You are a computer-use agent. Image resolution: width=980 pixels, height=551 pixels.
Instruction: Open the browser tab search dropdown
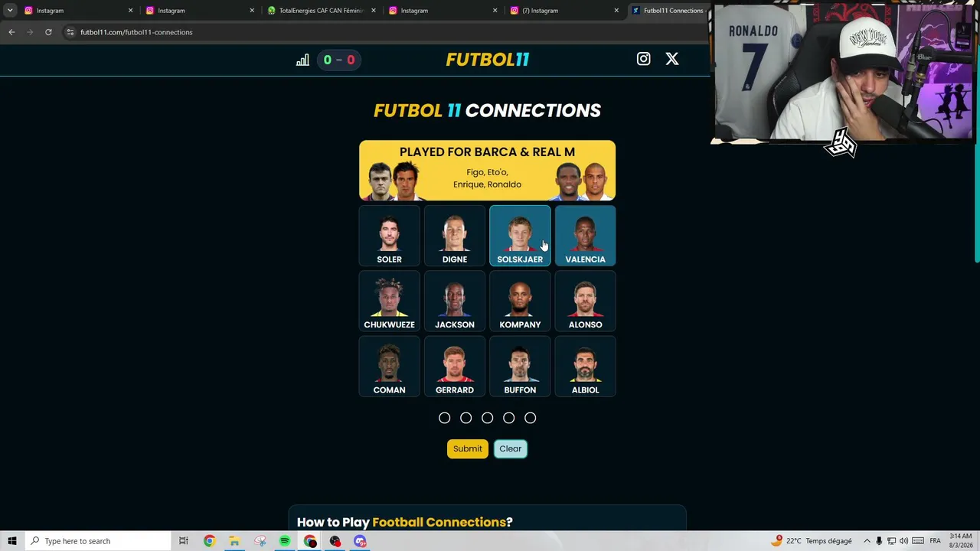10,11
